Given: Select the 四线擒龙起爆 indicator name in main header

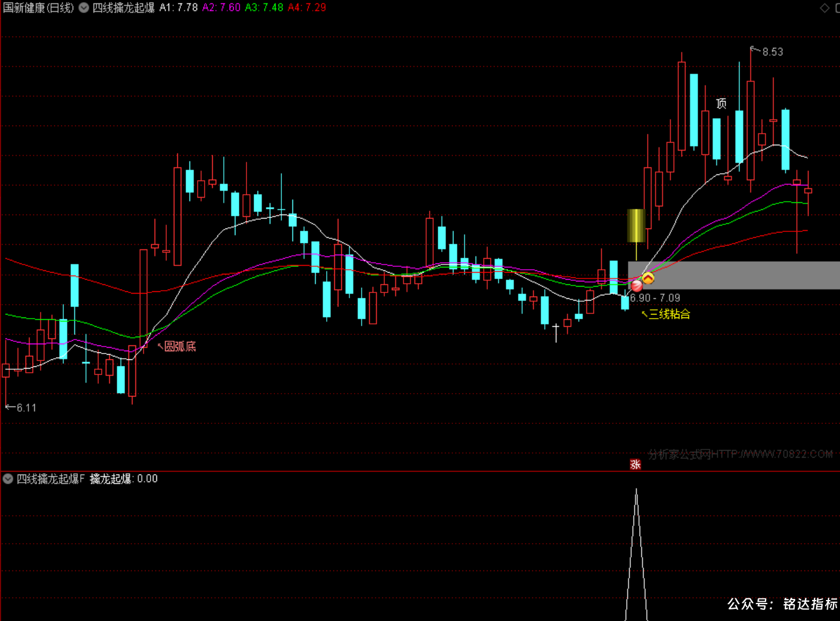Looking at the screenshot, I should coord(124,8).
